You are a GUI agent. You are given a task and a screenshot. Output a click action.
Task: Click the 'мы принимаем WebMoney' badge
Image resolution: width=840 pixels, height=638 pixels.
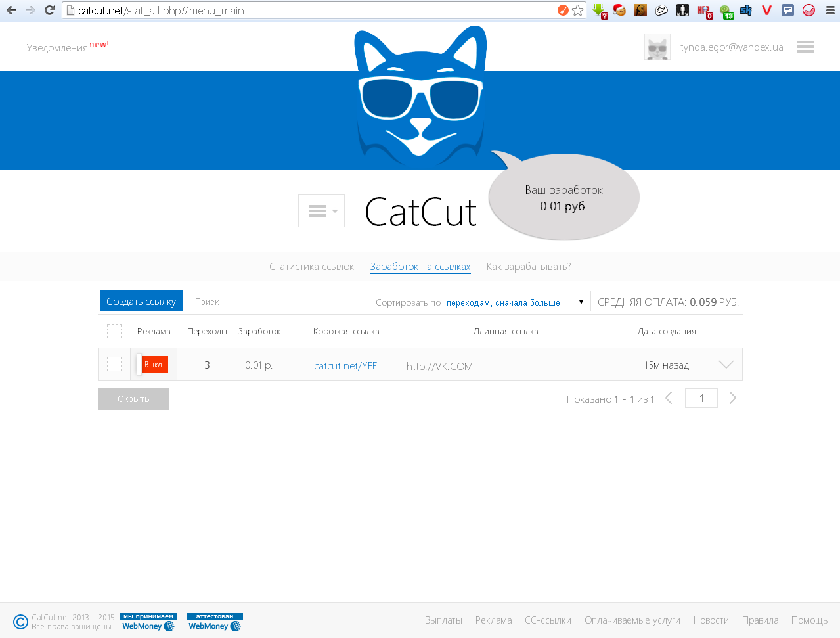(148, 622)
